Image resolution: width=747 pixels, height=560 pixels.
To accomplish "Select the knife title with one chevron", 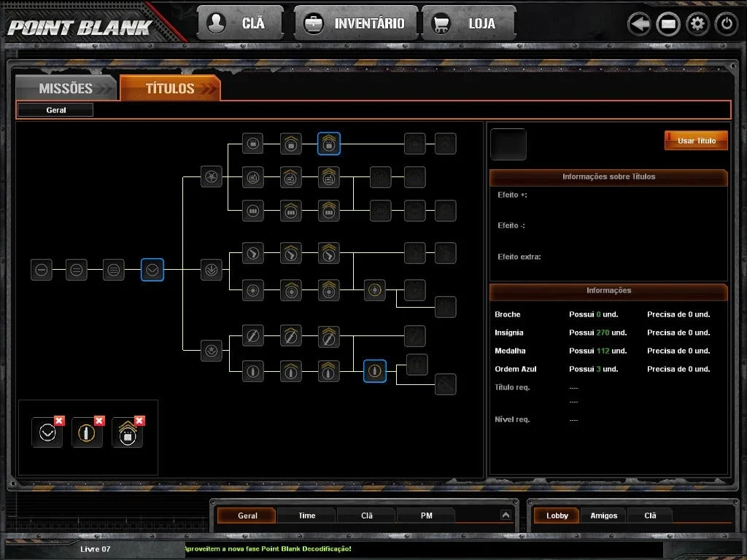I will pos(291,336).
